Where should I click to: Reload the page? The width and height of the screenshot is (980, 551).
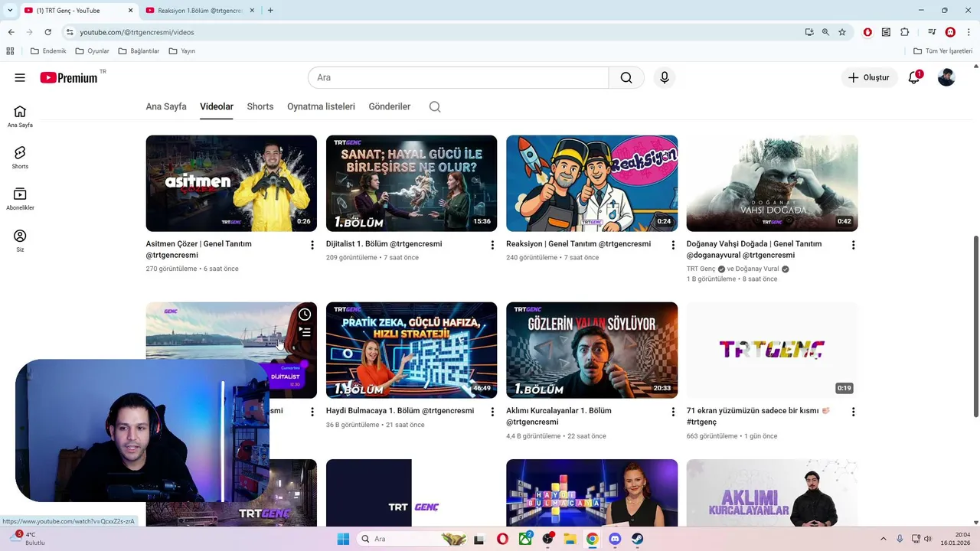point(47,32)
